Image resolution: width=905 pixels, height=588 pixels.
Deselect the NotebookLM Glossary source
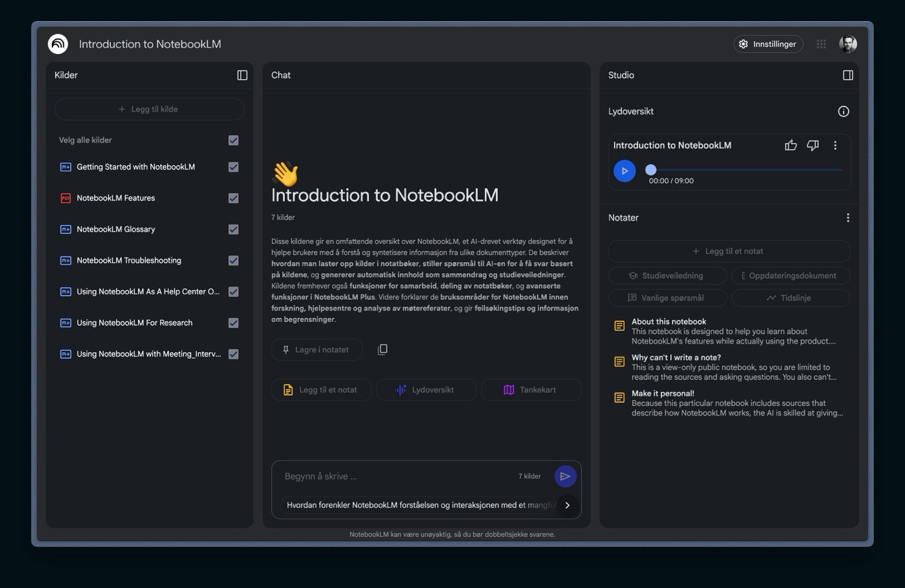pyautogui.click(x=233, y=230)
